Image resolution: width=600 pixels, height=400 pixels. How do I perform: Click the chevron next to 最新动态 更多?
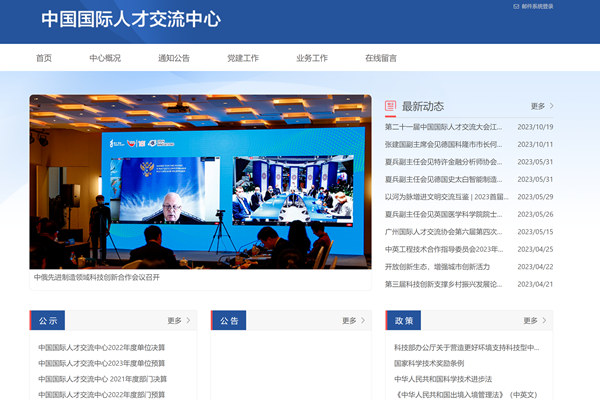click(551, 106)
